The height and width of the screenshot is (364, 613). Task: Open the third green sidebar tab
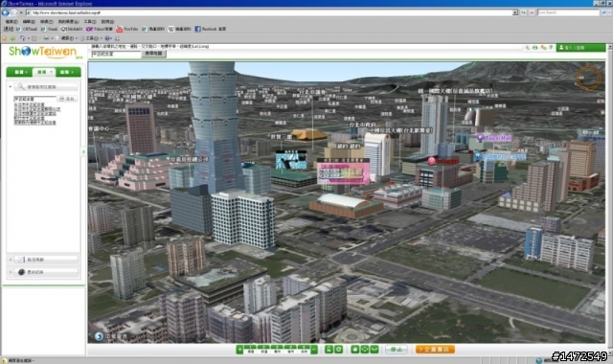(x=68, y=72)
